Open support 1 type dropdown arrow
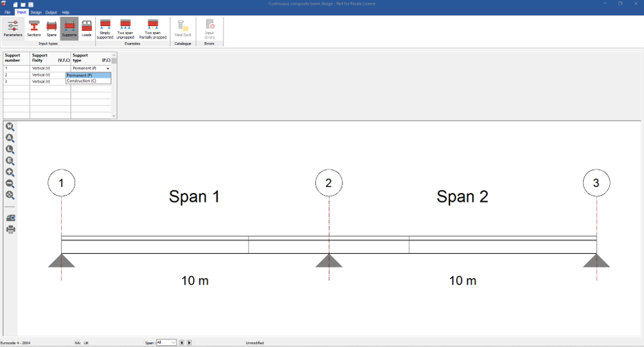 108,68
